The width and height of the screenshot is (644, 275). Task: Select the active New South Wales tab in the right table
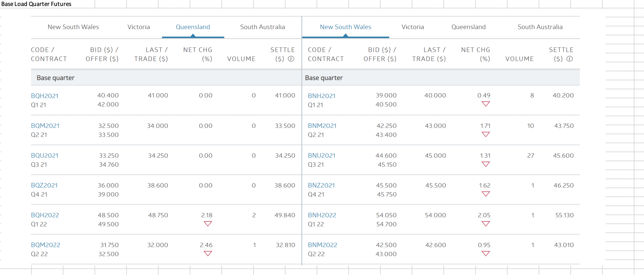click(x=346, y=27)
